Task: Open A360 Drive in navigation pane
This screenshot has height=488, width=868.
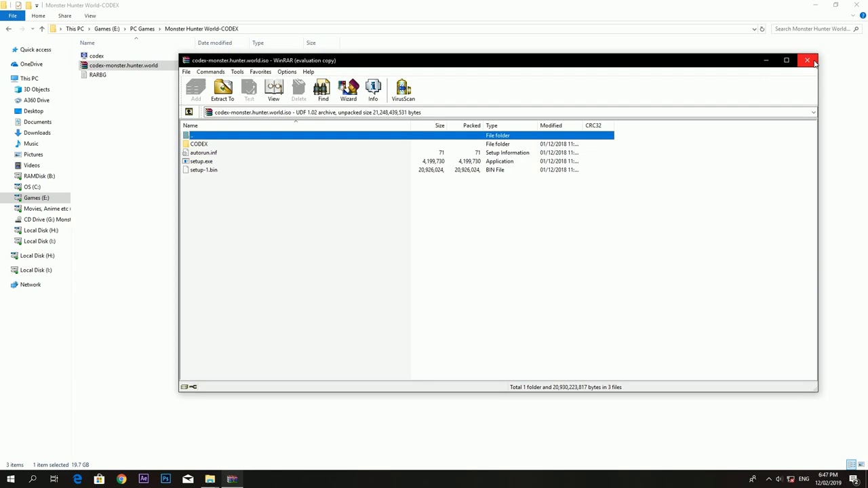Action: [x=37, y=100]
